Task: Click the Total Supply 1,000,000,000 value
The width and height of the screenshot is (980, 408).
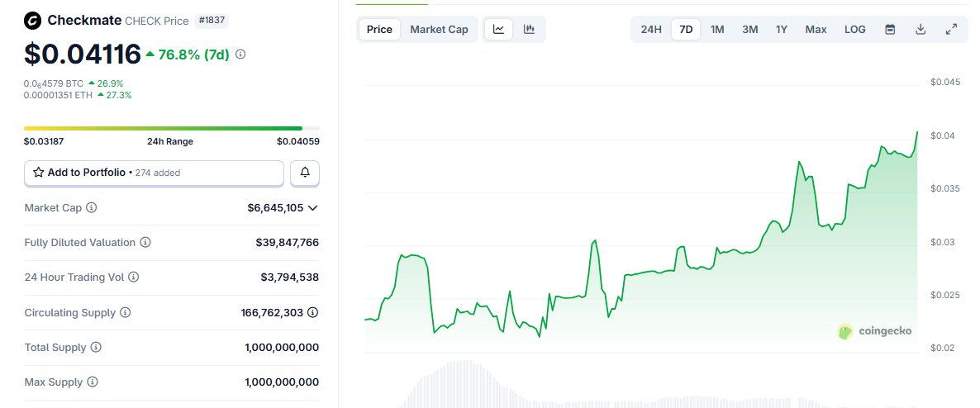Action: pos(282,348)
